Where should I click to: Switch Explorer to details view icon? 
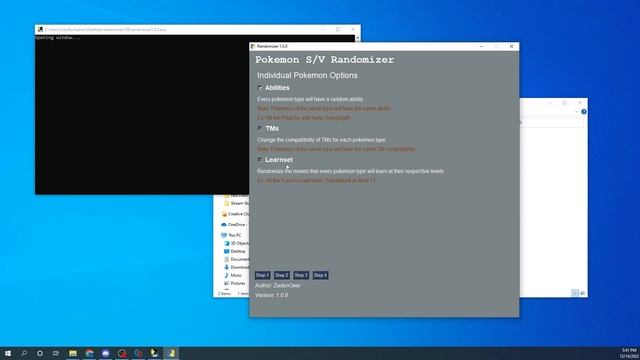(x=575, y=293)
